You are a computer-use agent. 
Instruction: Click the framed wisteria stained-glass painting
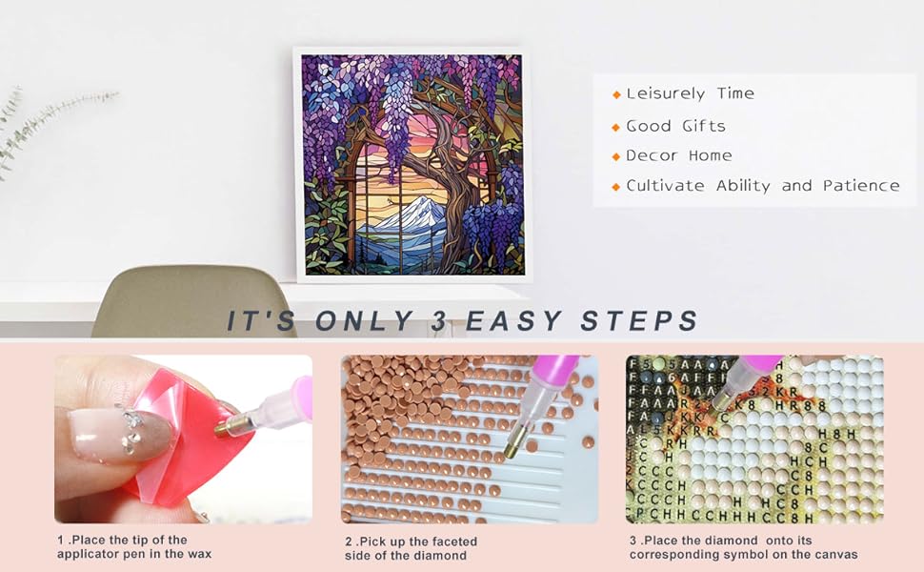click(x=412, y=165)
